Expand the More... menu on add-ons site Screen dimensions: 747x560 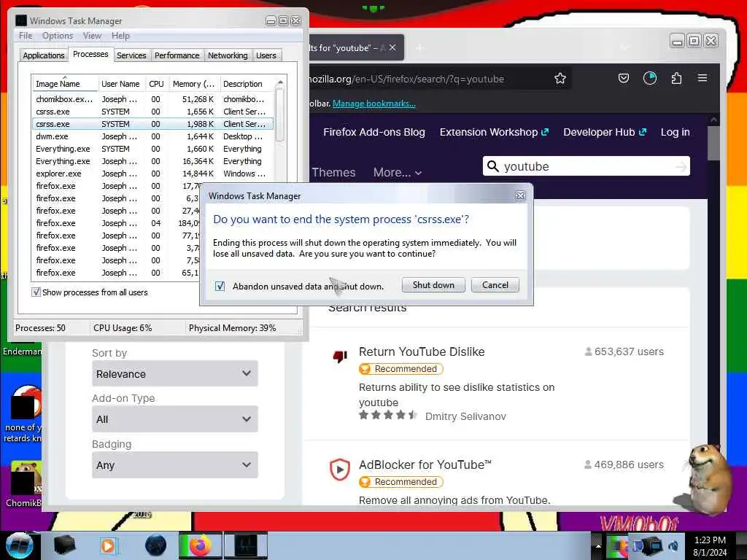tap(398, 172)
